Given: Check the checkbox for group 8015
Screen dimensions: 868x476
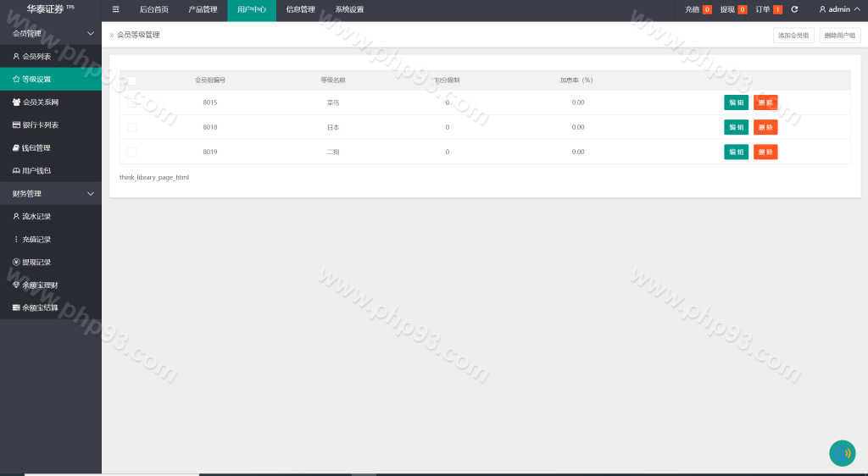Looking at the screenshot, I should [x=131, y=102].
